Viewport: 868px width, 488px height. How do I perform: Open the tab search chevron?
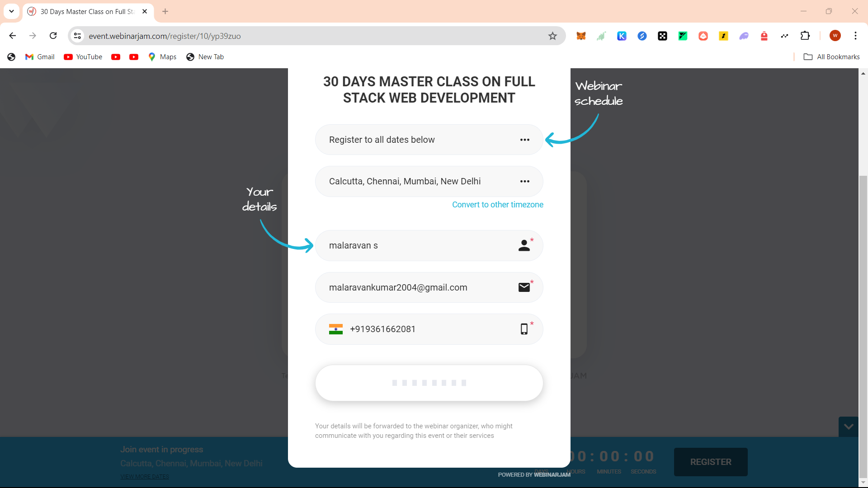coord(11,11)
